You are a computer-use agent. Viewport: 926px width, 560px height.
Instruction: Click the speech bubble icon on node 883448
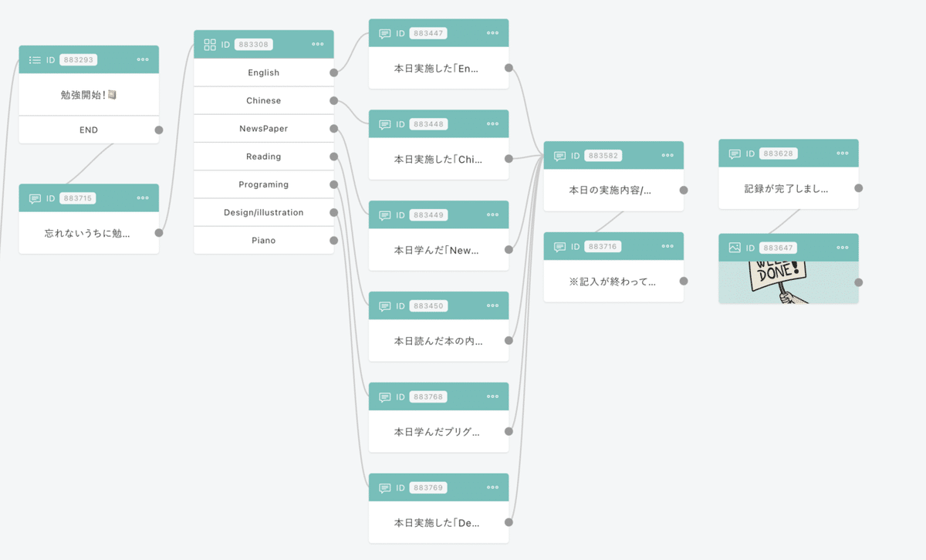384,123
